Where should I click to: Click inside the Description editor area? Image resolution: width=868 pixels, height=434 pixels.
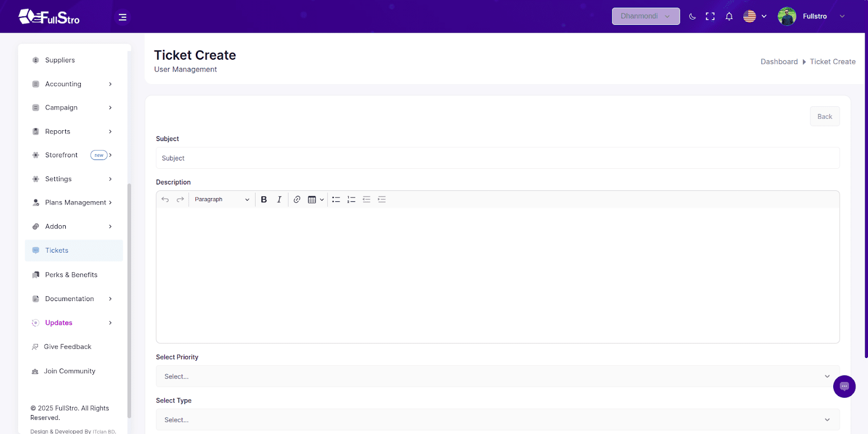(497, 276)
